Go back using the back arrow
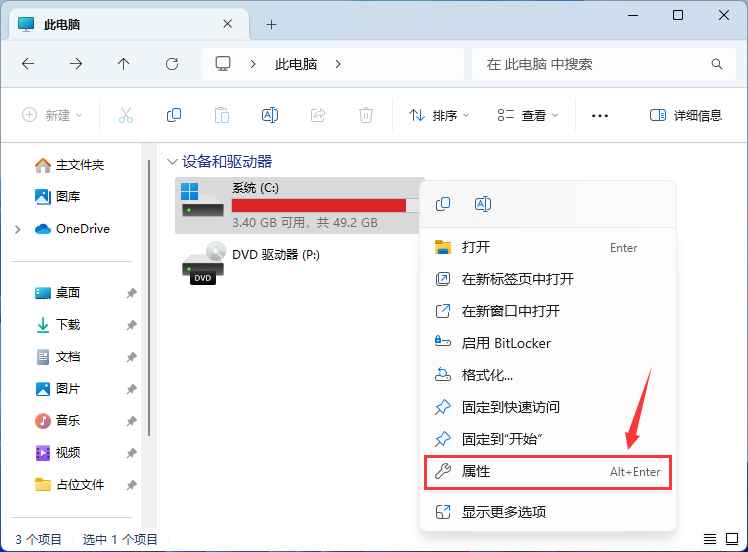Image resolution: width=748 pixels, height=552 pixels. point(28,64)
